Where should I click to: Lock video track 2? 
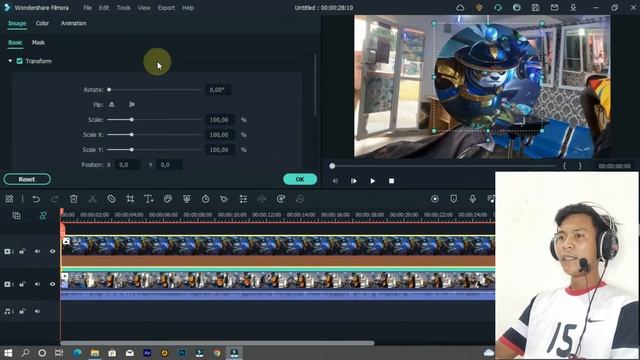pos(22,251)
